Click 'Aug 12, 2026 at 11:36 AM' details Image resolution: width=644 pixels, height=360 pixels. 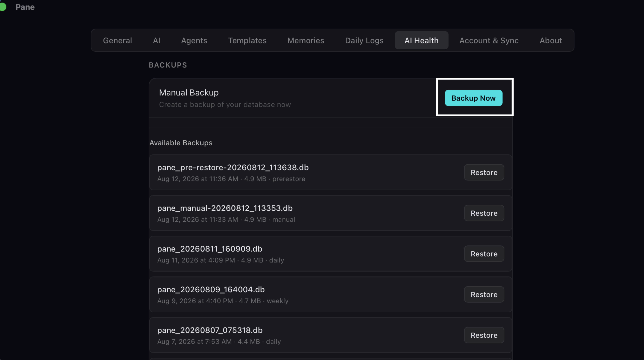[x=231, y=179]
